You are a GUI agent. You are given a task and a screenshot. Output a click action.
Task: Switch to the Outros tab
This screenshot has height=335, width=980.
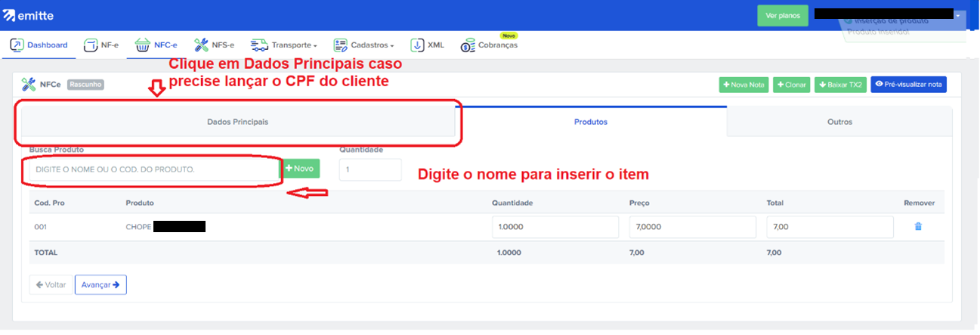[839, 122]
